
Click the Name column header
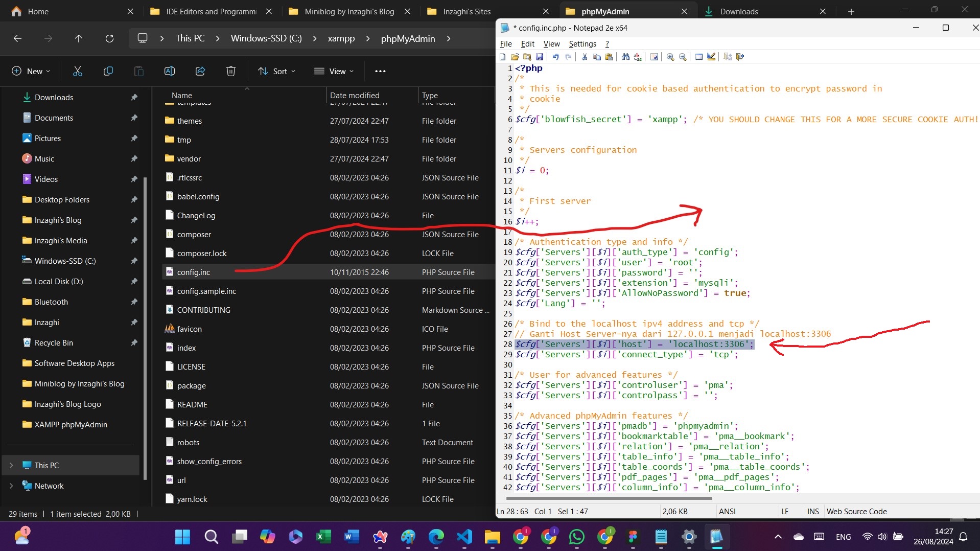point(181,95)
